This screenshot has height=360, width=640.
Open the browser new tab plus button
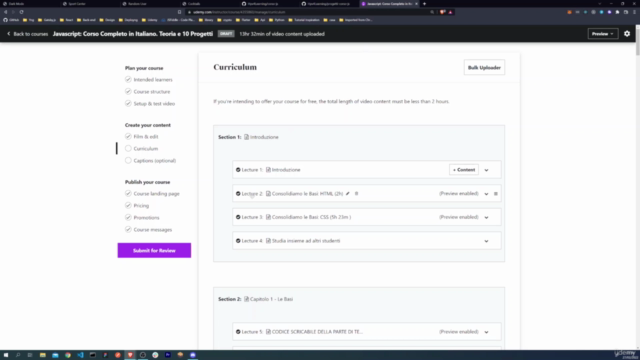pos(424,4)
